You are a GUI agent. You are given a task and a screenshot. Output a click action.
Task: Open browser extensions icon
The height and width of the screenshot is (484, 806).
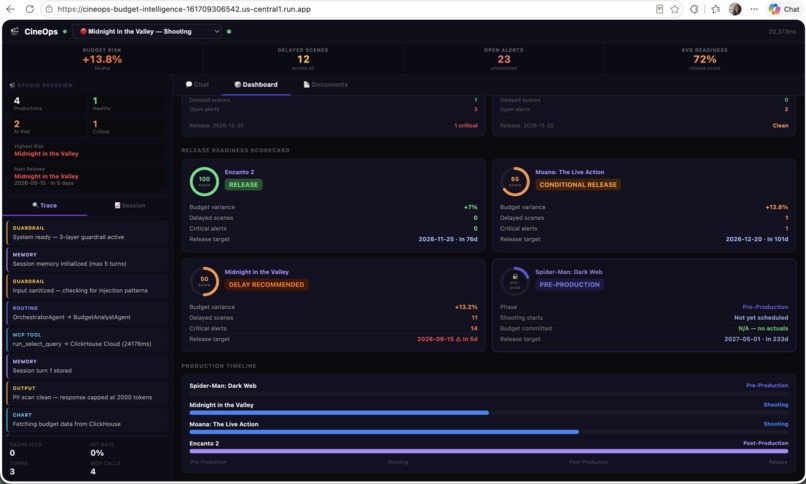[x=694, y=9]
